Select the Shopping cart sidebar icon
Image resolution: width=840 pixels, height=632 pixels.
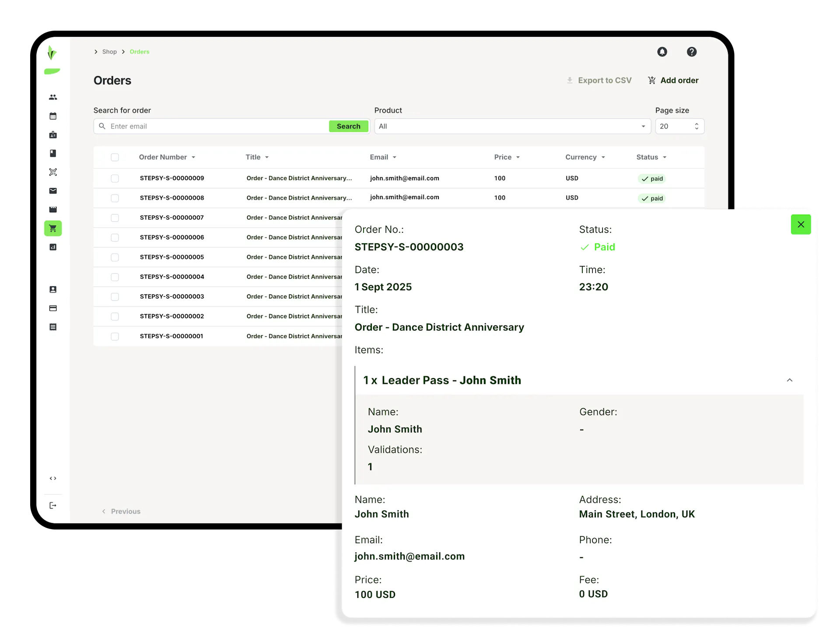pyautogui.click(x=53, y=228)
